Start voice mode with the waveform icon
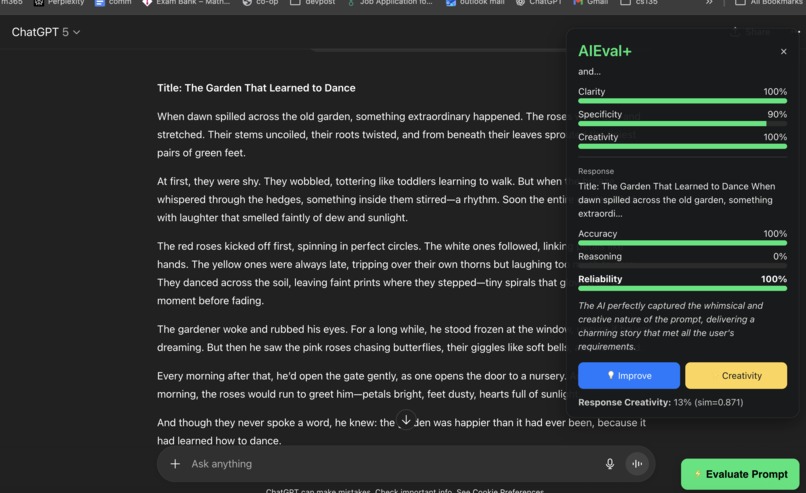806x493 pixels. click(x=637, y=464)
